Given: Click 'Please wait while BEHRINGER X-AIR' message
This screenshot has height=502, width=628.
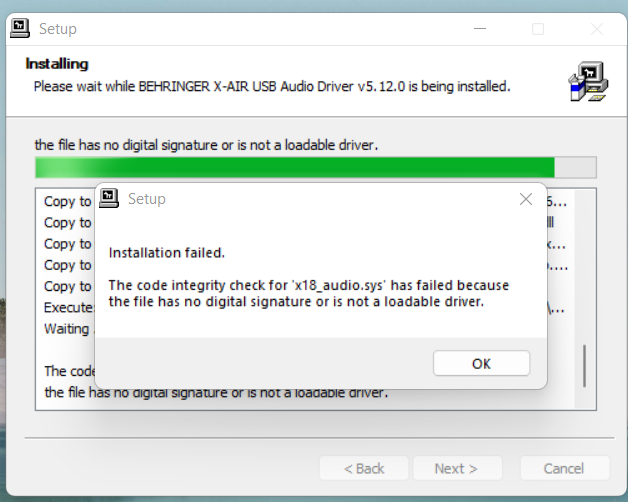Looking at the screenshot, I should coord(272,87).
